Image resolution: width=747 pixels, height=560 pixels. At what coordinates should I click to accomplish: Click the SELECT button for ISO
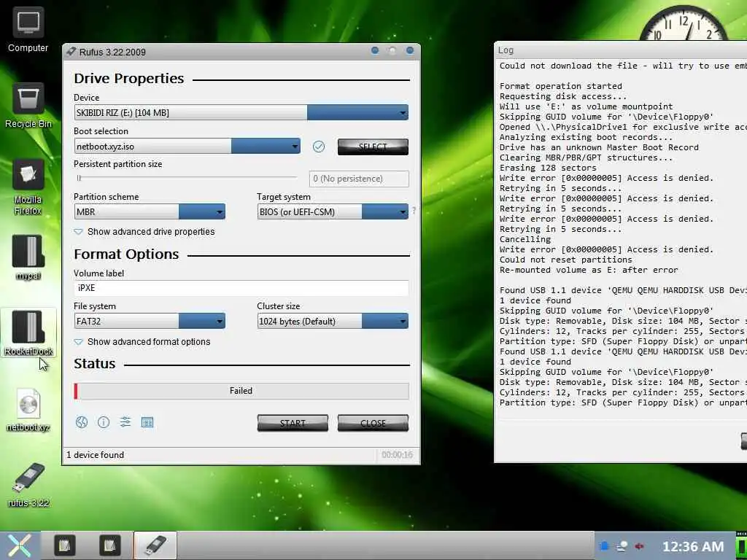[x=373, y=147]
